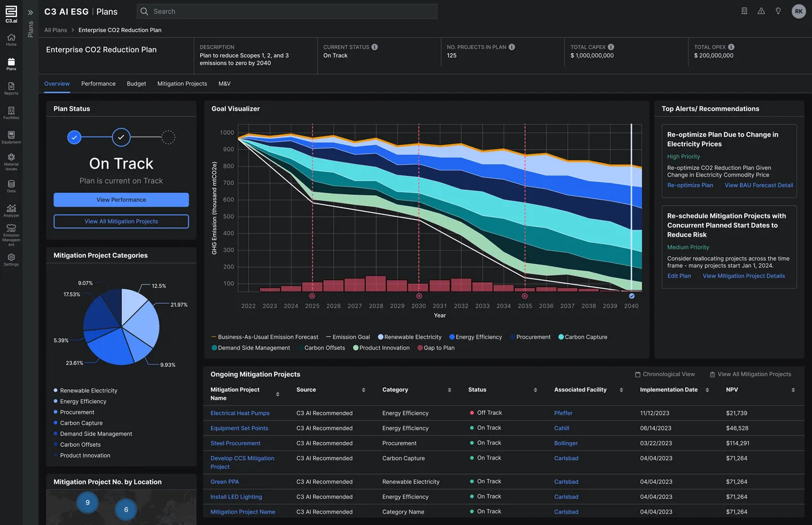Switch to the Budget tab
812x525 pixels.
coord(136,83)
